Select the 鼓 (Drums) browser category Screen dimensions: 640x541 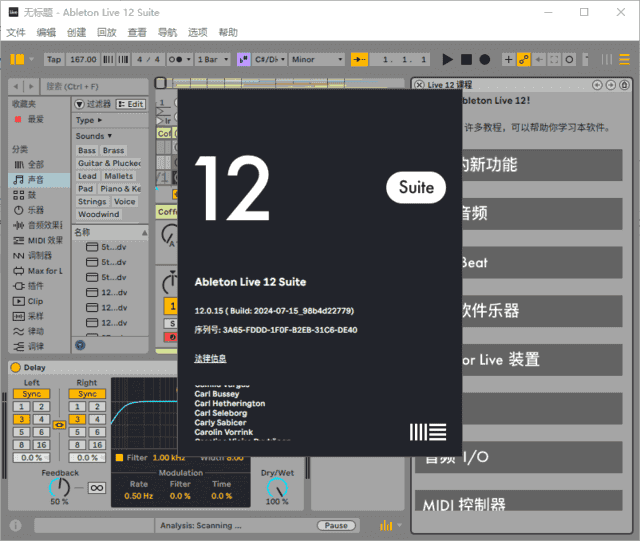tap(30, 195)
